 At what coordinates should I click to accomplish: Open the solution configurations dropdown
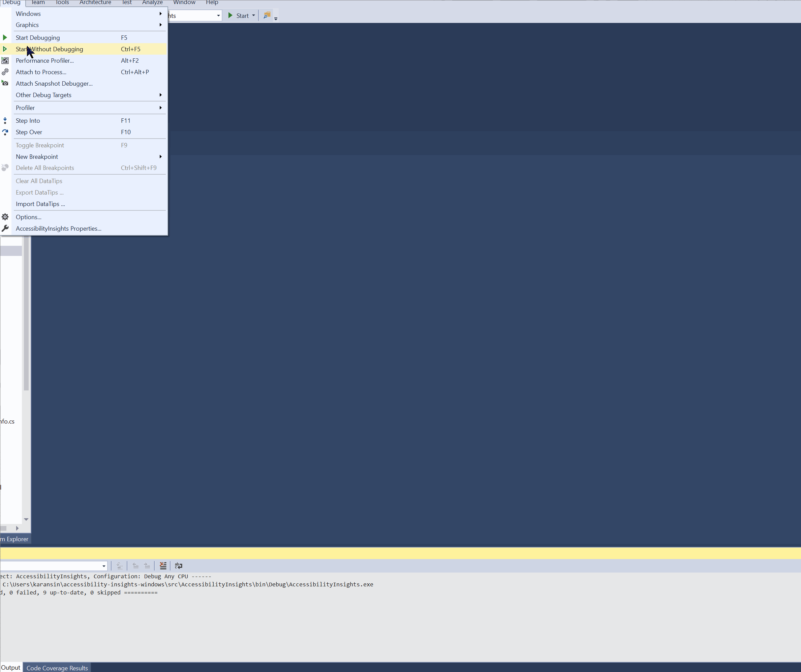tap(217, 15)
